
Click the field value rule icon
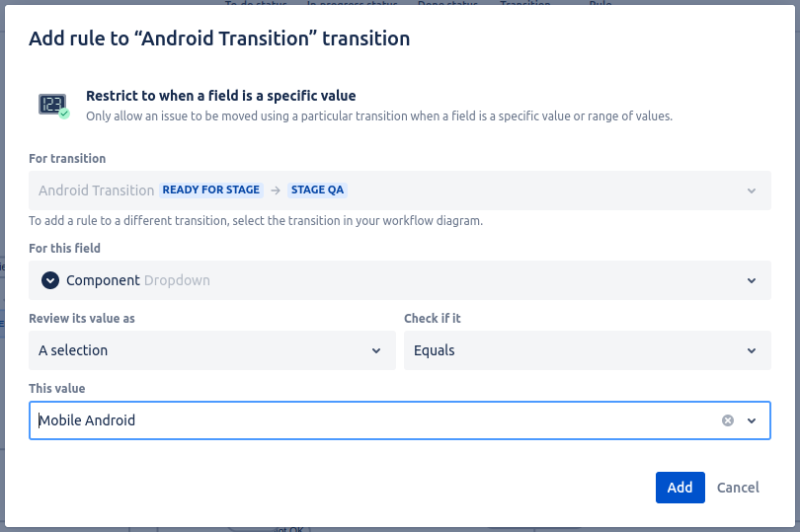[x=53, y=106]
